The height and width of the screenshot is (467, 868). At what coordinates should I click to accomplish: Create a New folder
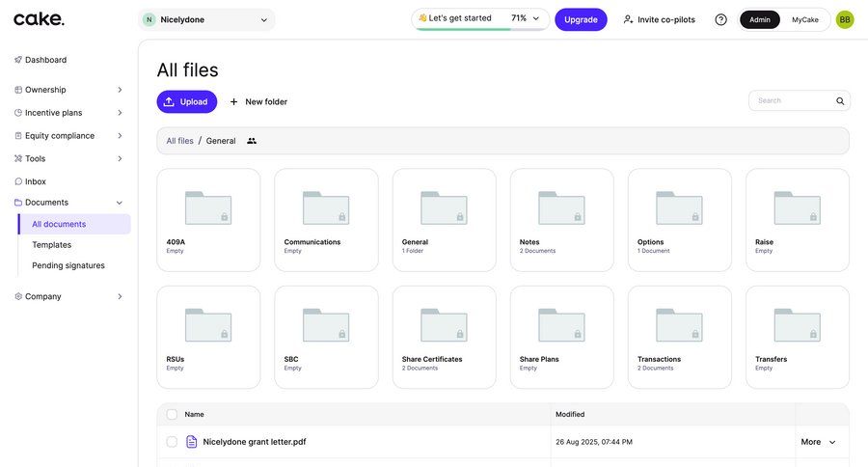(258, 102)
